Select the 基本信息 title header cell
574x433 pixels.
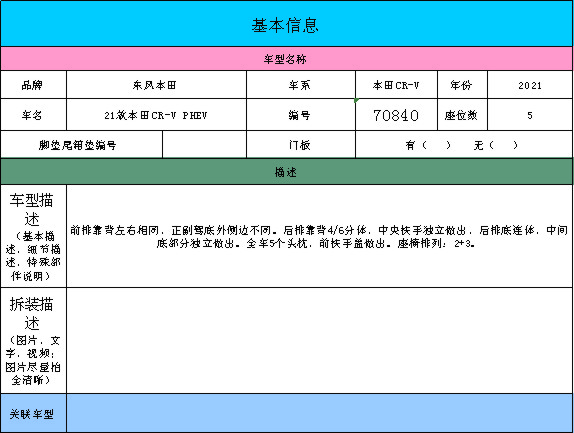pos(287,24)
